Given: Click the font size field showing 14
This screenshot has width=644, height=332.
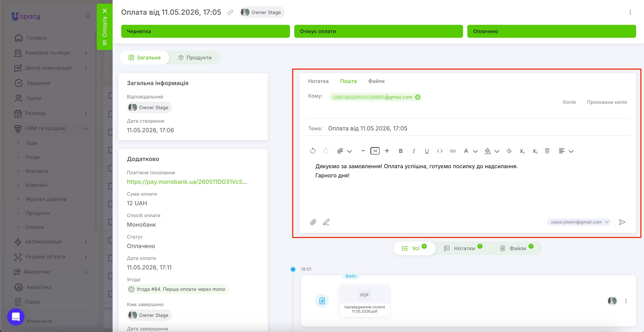Looking at the screenshot, I should tap(375, 151).
